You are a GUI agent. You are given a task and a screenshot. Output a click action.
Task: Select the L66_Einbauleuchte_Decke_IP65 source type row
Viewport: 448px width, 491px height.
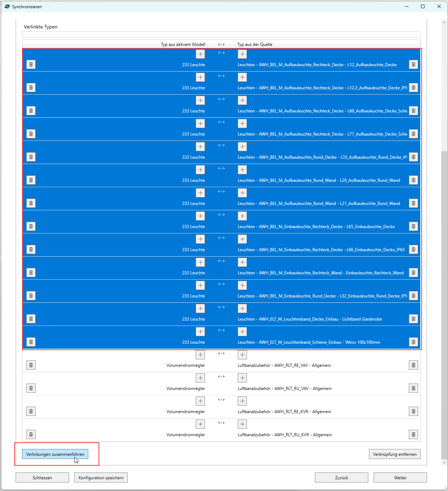[x=321, y=250]
